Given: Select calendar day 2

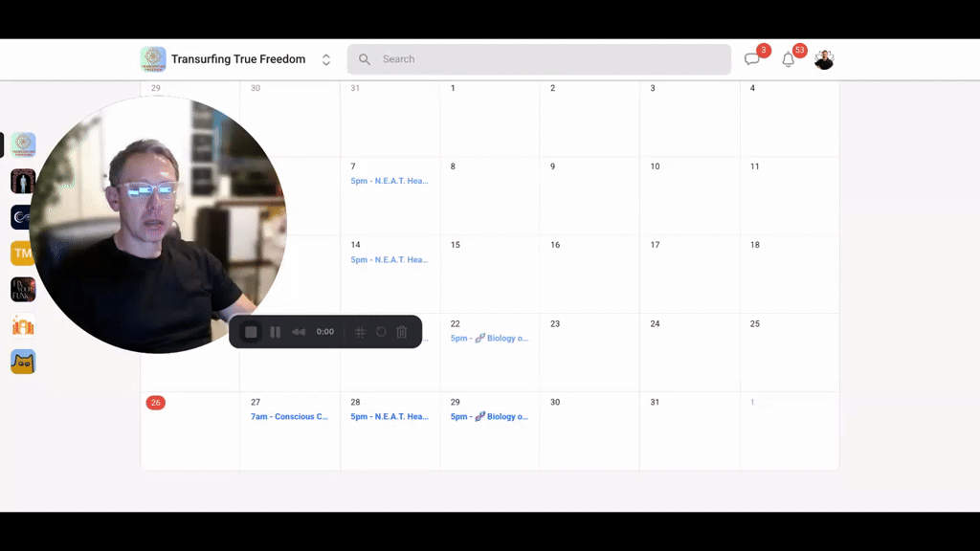Looking at the screenshot, I should pos(552,88).
